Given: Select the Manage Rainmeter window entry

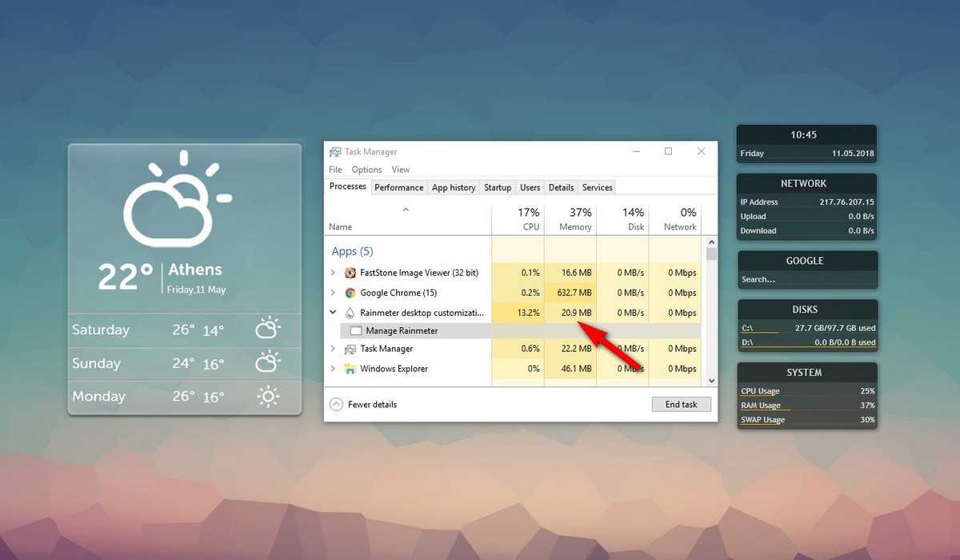Looking at the screenshot, I should click(402, 331).
